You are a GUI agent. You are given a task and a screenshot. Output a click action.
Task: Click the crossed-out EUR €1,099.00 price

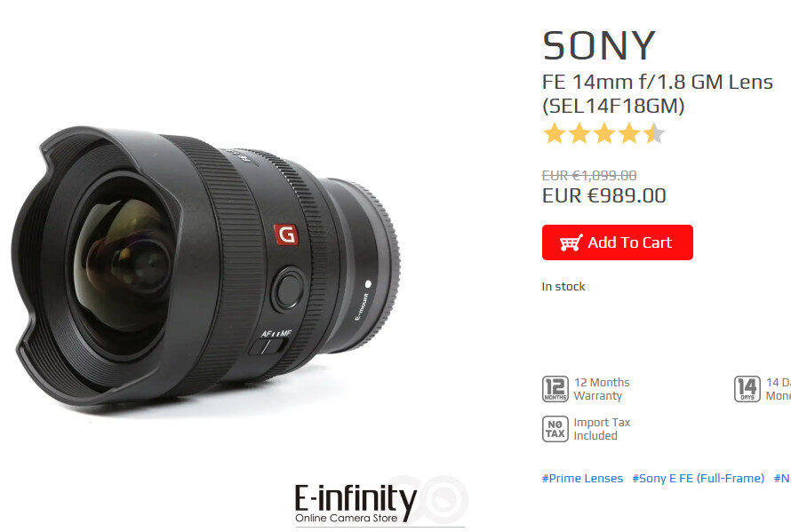click(x=589, y=176)
